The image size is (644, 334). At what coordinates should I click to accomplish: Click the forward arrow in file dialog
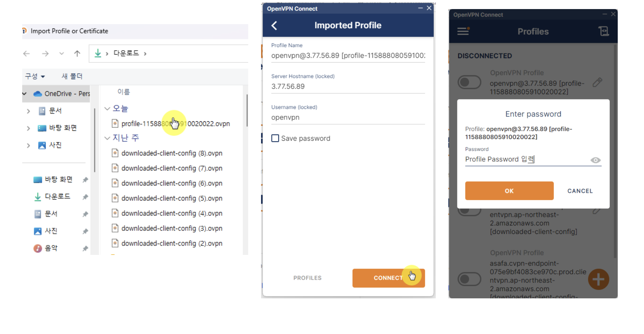point(45,54)
